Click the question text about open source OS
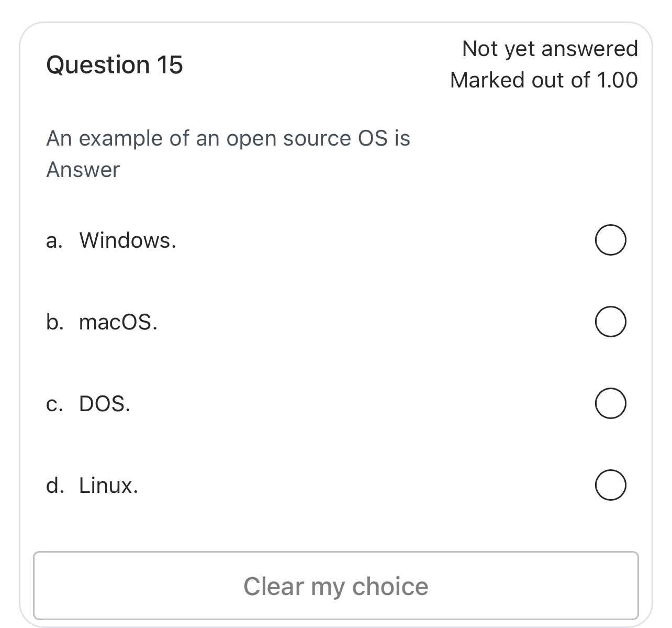Viewport: 672px width, 628px height. [228, 138]
